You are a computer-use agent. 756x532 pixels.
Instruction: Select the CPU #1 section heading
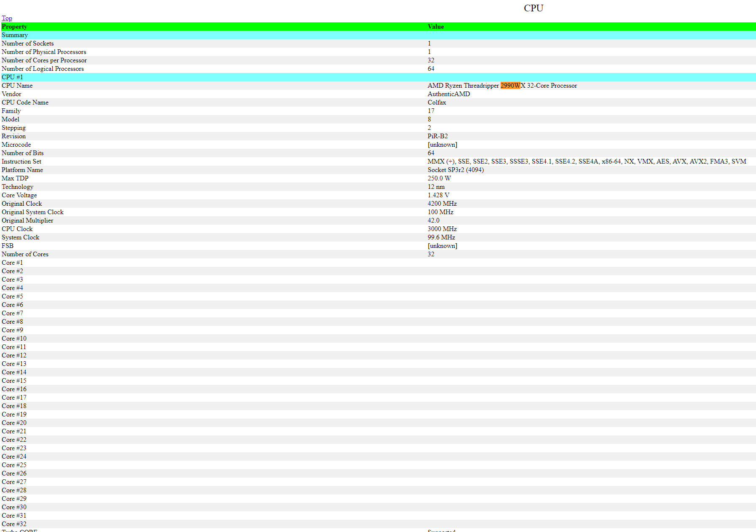pyautogui.click(x=12, y=77)
